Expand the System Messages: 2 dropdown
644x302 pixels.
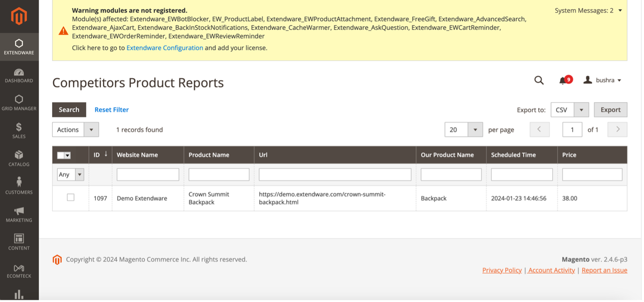(x=588, y=10)
